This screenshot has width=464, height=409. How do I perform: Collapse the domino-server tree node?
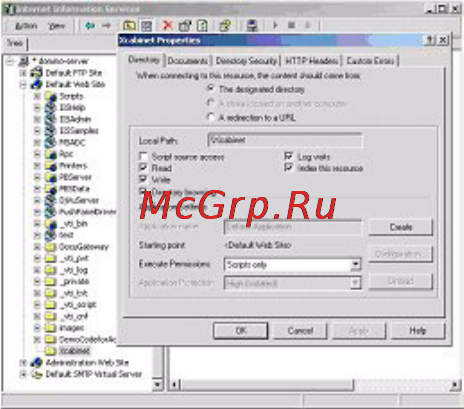pos(10,61)
